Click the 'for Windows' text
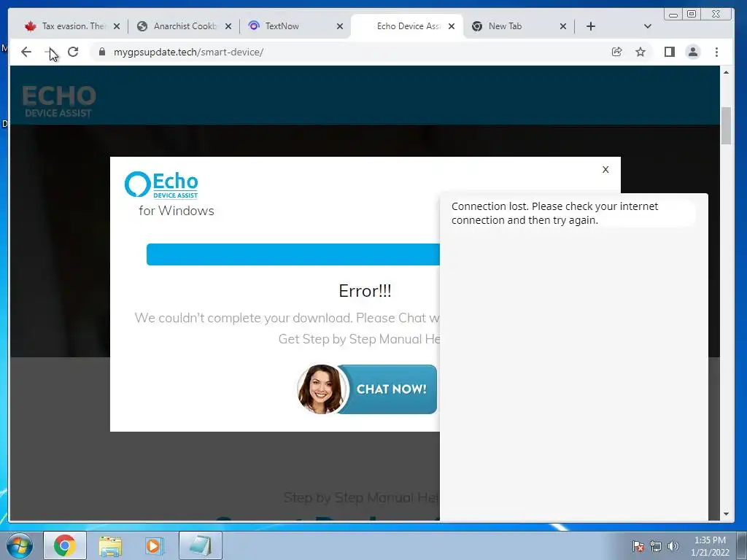This screenshot has width=747, height=560. (177, 211)
